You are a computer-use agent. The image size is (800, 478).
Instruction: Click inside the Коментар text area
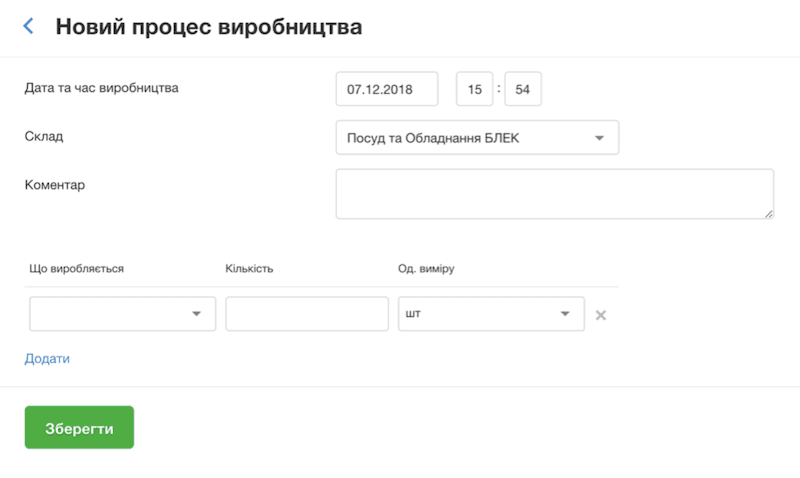pos(555,194)
